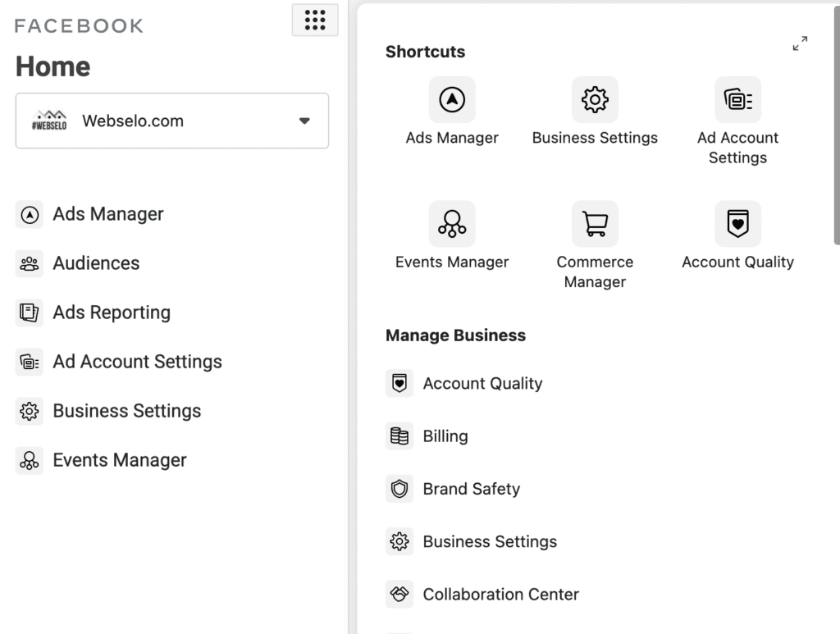
Task: Open Commerce Manager cart icon
Action: click(x=595, y=224)
